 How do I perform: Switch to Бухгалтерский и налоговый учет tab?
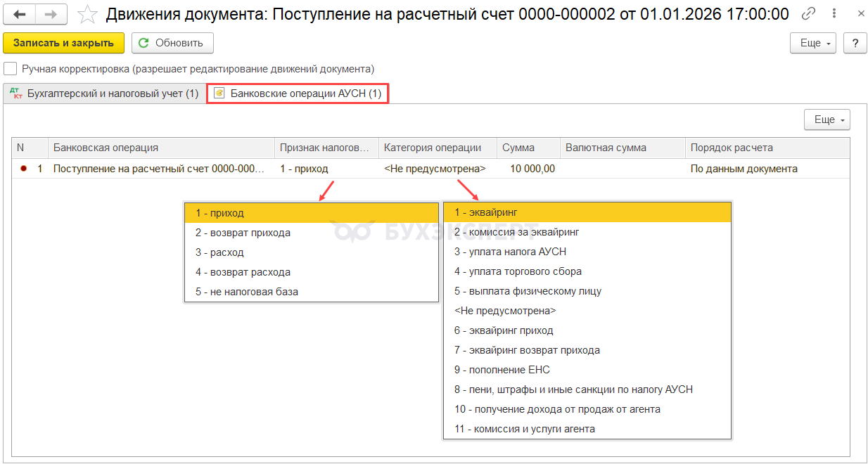click(x=105, y=94)
